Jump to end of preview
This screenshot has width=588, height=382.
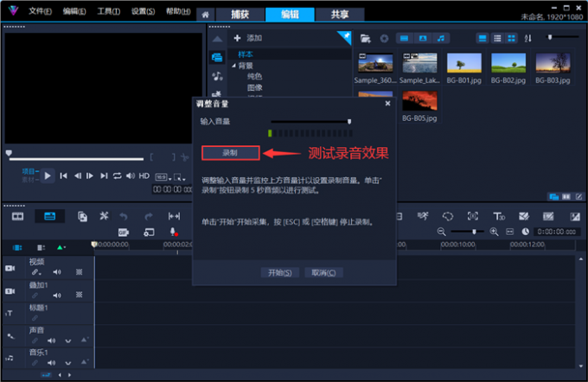pyautogui.click(x=104, y=175)
